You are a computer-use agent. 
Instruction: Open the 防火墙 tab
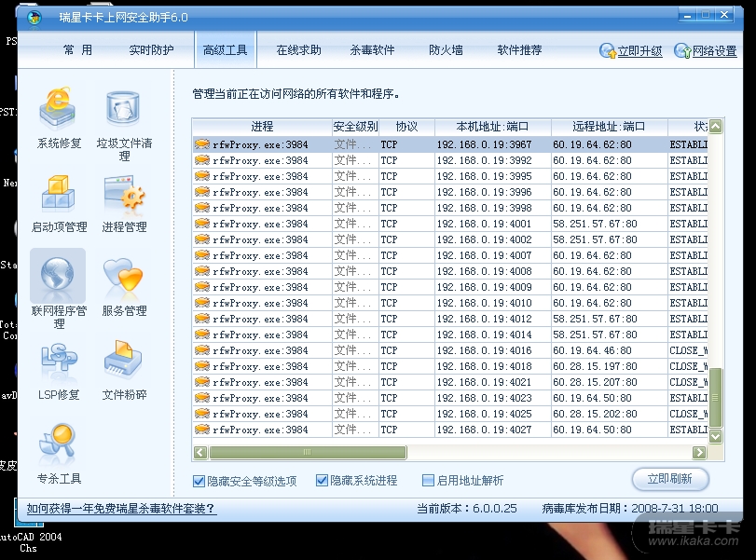[446, 49]
